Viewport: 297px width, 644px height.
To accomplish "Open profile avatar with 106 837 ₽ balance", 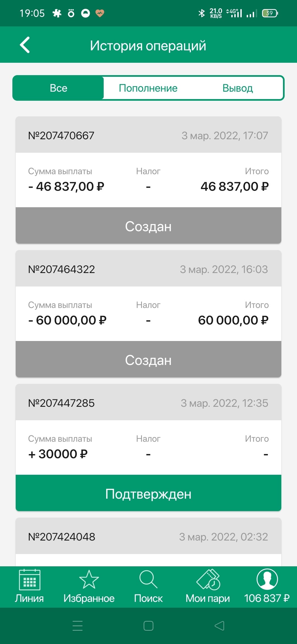I will (267, 580).
